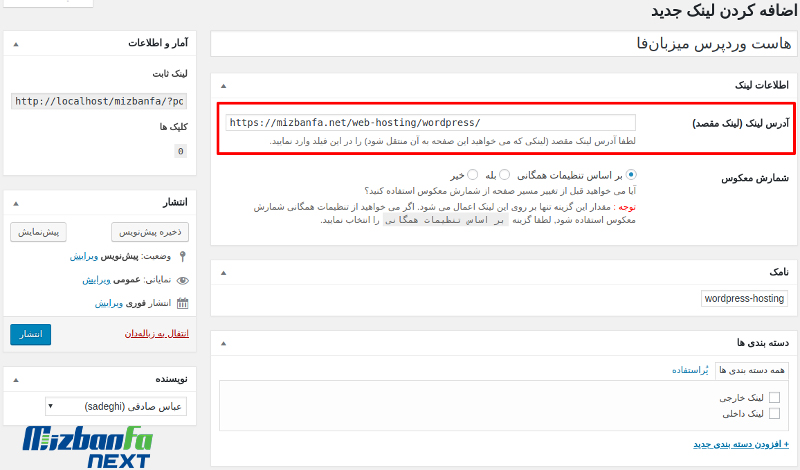Collapse the دسته بندی ها panel
The height and width of the screenshot is (470, 800).
[223, 343]
